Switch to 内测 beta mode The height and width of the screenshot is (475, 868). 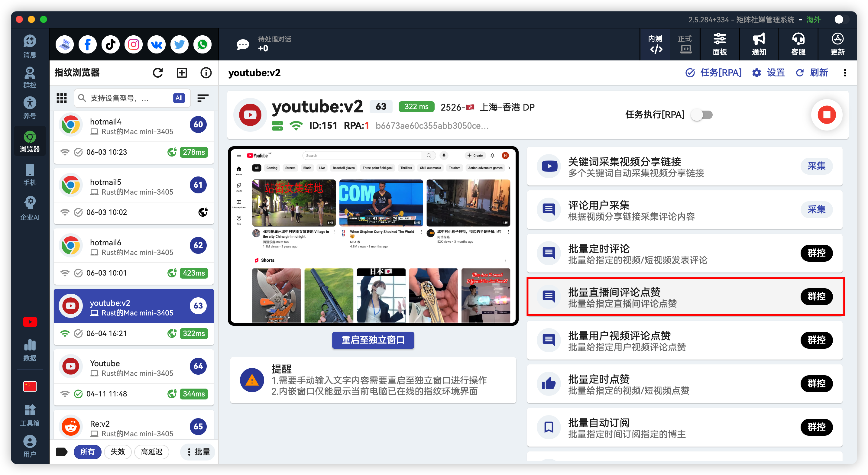pyautogui.click(x=655, y=44)
